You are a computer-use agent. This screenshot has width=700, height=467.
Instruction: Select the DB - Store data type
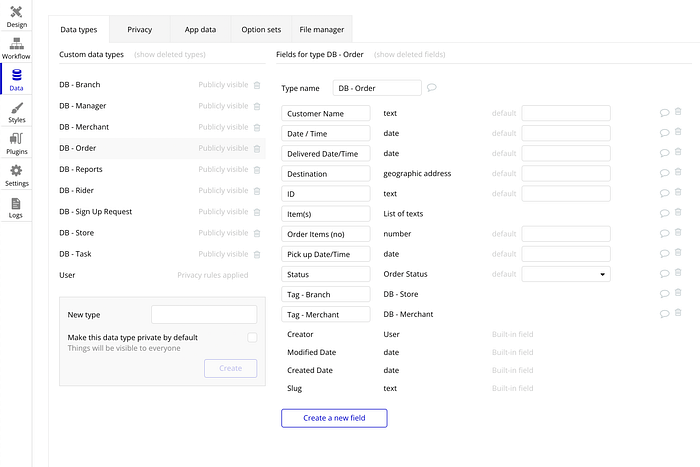(162, 233)
